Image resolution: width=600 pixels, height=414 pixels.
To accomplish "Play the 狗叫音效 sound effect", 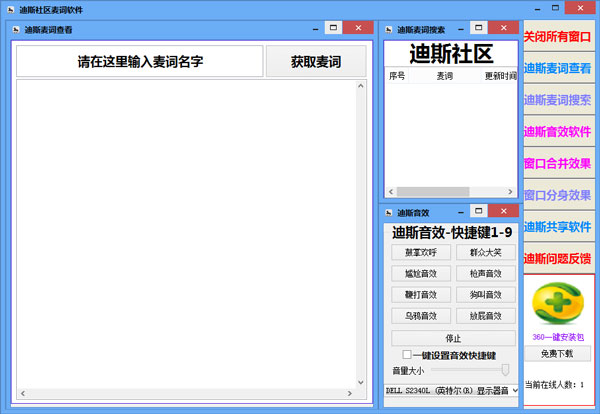I will (x=486, y=295).
